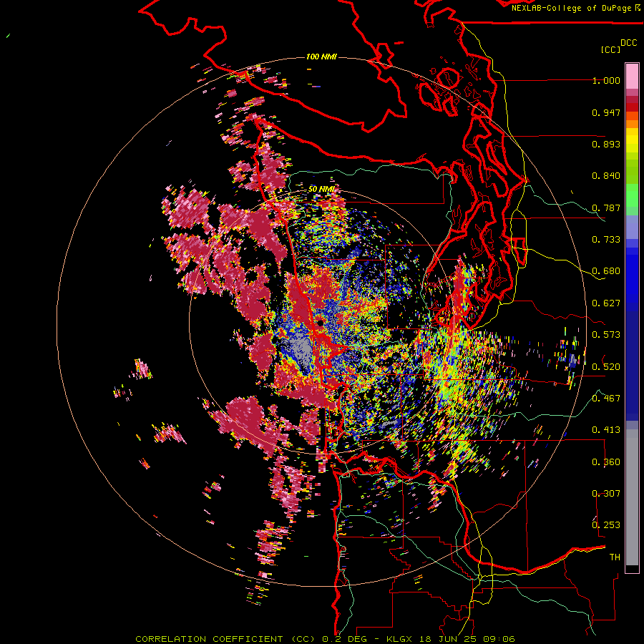Click the 0.520 scale value
644x644 pixels.
(606, 366)
